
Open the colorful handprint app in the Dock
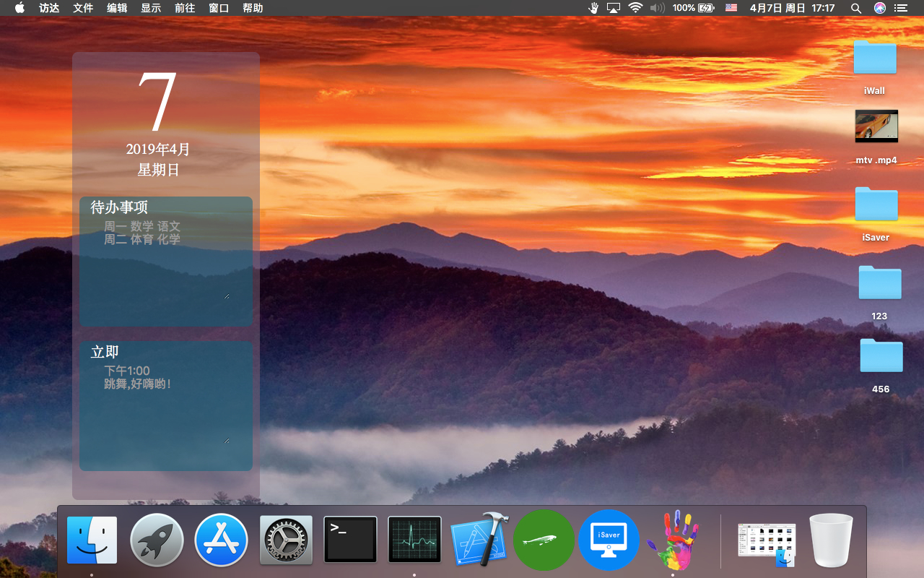(x=673, y=540)
